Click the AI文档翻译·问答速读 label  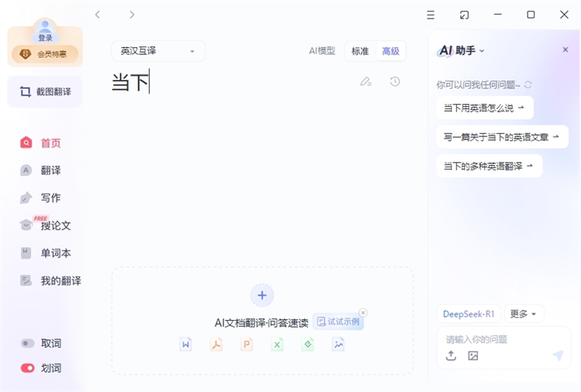261,323
